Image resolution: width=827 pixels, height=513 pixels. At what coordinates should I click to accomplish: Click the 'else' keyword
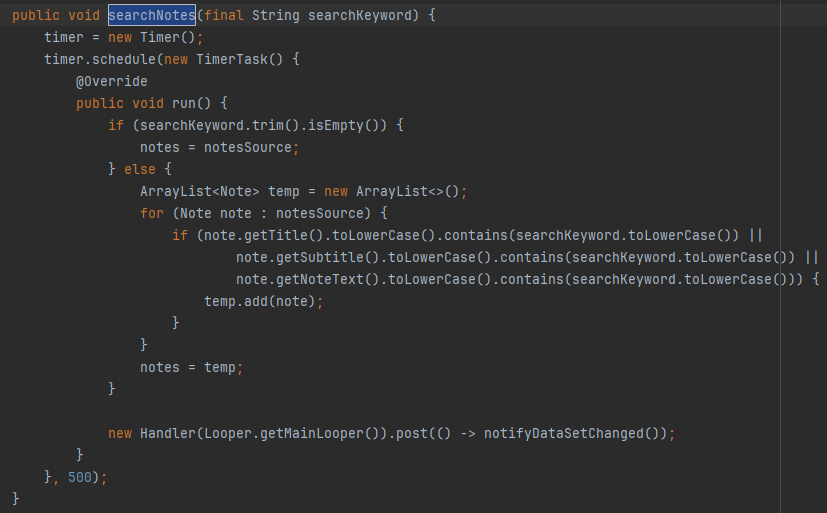pos(140,169)
